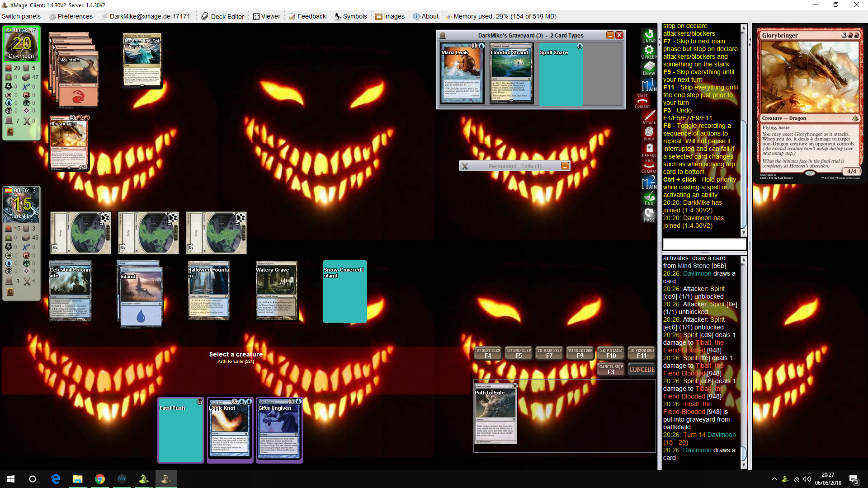Click Skip Stack F10 button
This screenshot has width=868, height=488.
coord(611,353)
